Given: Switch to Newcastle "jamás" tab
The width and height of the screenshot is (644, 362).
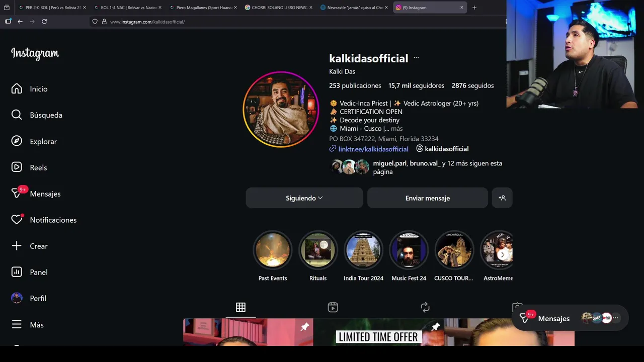Looking at the screenshot, I should click(353, 8).
